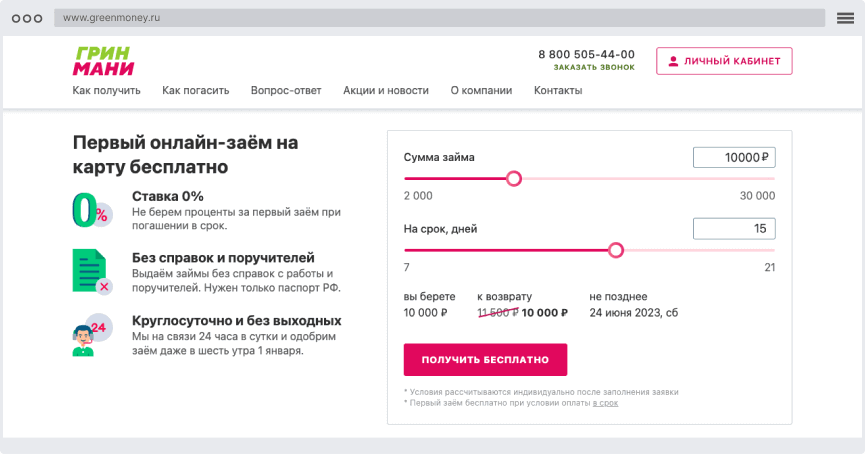The image size is (865, 454).
Task: Click the 21 maximum days label
Action: point(770,268)
